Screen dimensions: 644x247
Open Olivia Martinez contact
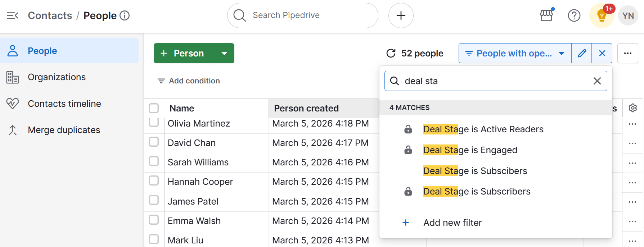pos(199,123)
